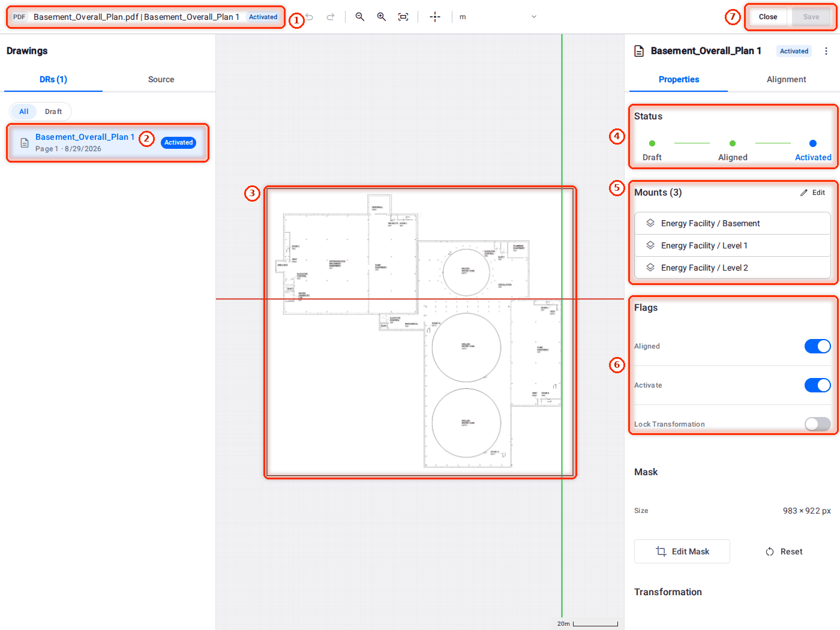Image resolution: width=840 pixels, height=630 pixels.
Task: Select Energy Facility / Basement mount
Action: [x=733, y=223]
